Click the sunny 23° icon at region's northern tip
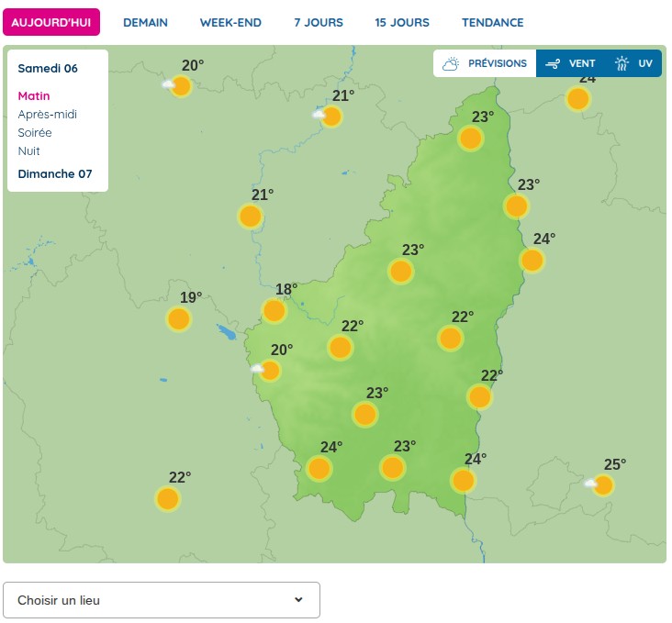This screenshot has height=623, width=672. tap(471, 139)
